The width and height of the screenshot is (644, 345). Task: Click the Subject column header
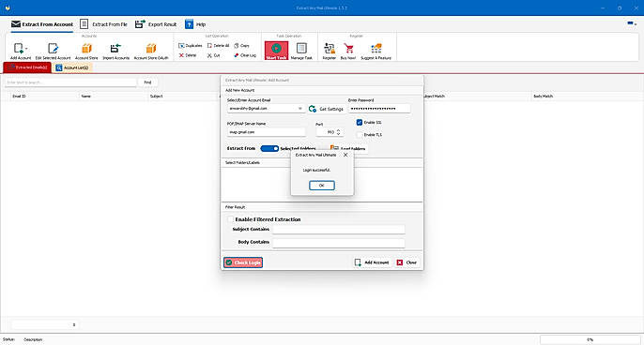click(x=156, y=96)
